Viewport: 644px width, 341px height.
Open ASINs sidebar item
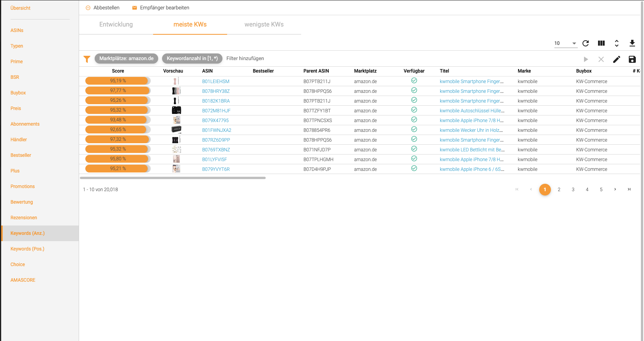coord(17,30)
